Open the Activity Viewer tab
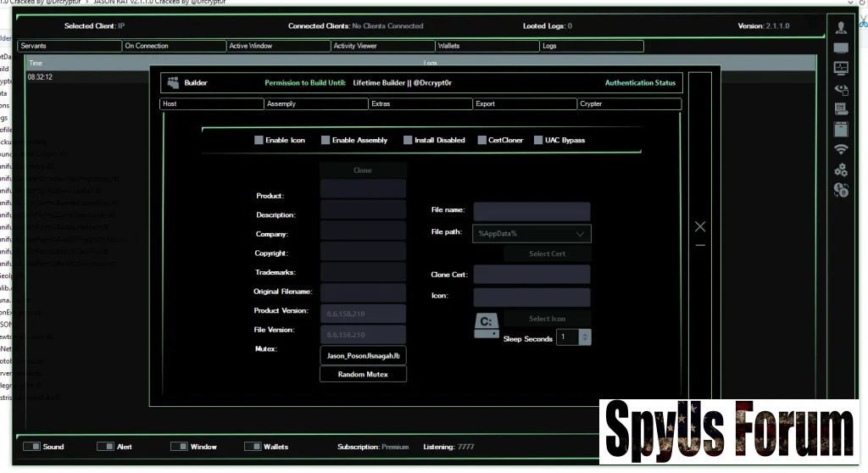Image resolution: width=868 pixels, height=473 pixels. (381, 46)
